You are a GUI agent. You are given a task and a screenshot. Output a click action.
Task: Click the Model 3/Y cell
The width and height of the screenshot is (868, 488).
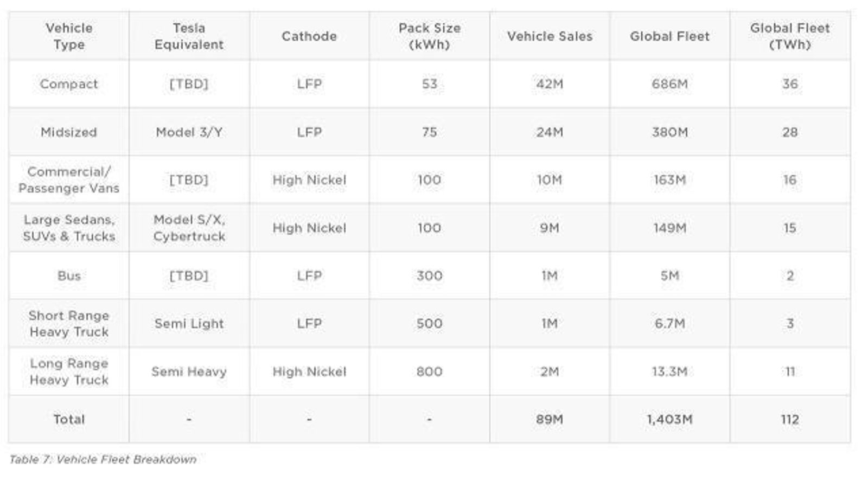[189, 132]
